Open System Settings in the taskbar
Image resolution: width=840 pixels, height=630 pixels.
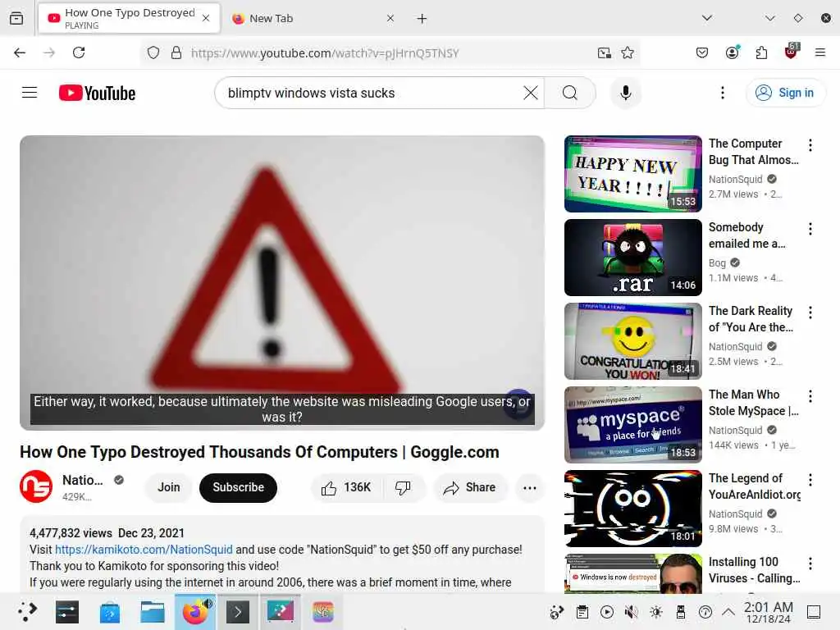click(x=67, y=611)
